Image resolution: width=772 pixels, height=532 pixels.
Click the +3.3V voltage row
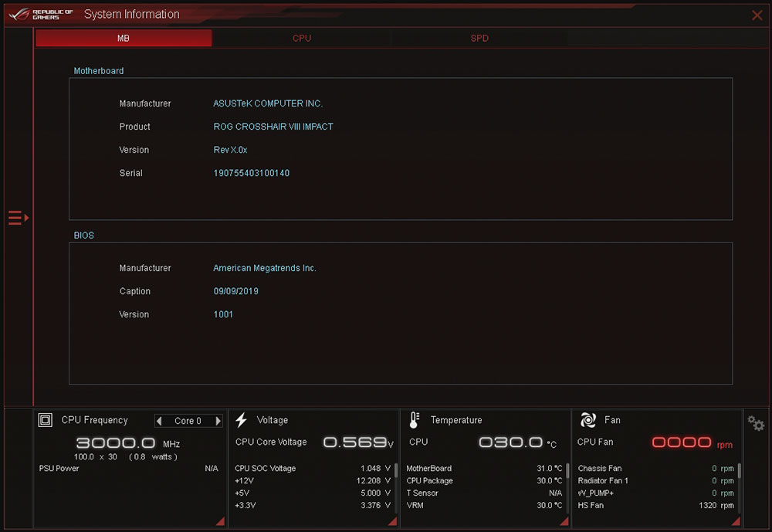click(313, 506)
